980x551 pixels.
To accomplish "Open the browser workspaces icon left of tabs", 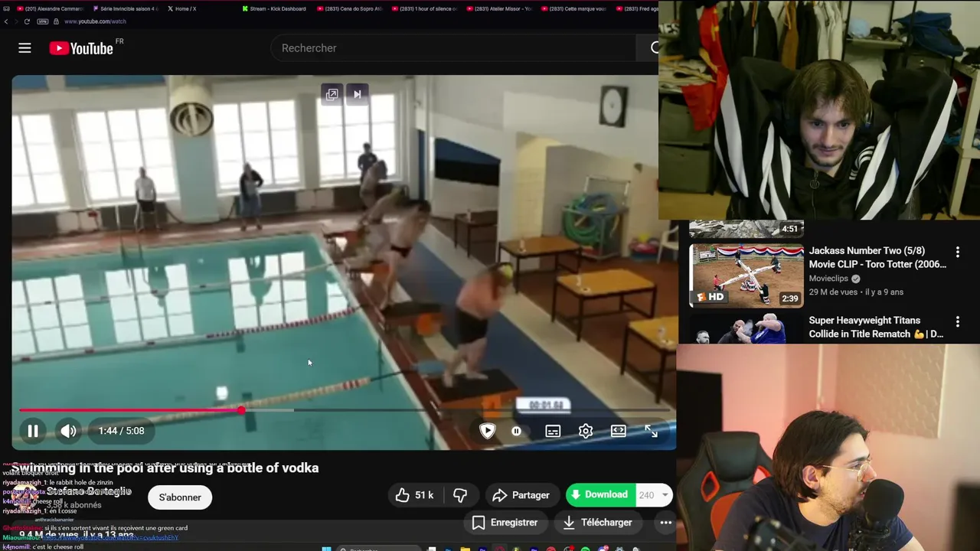I will [8, 8].
